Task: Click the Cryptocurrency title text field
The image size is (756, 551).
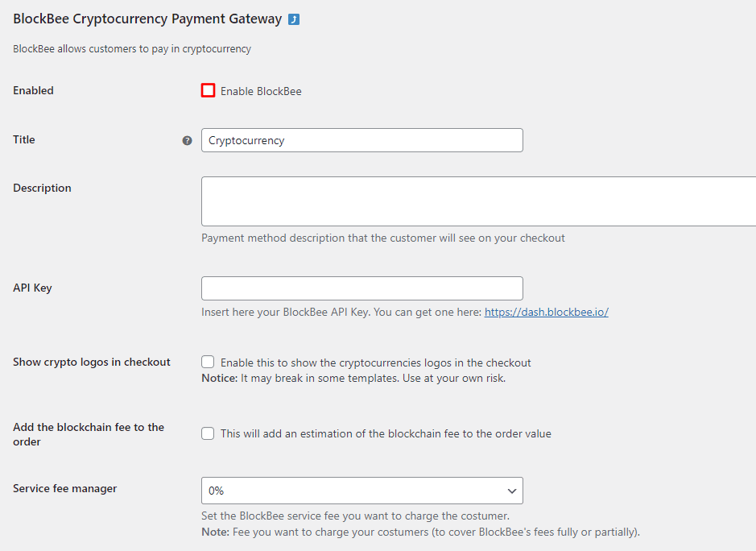Action: click(x=361, y=139)
